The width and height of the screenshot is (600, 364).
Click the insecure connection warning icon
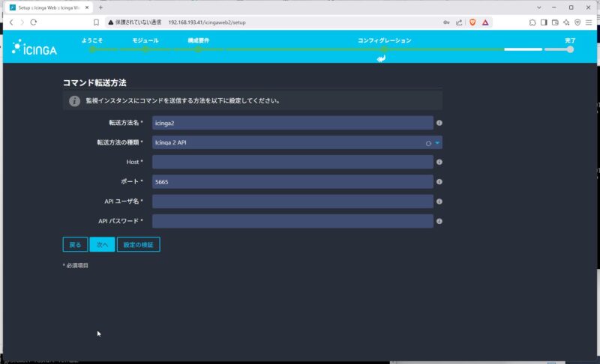(110, 22)
